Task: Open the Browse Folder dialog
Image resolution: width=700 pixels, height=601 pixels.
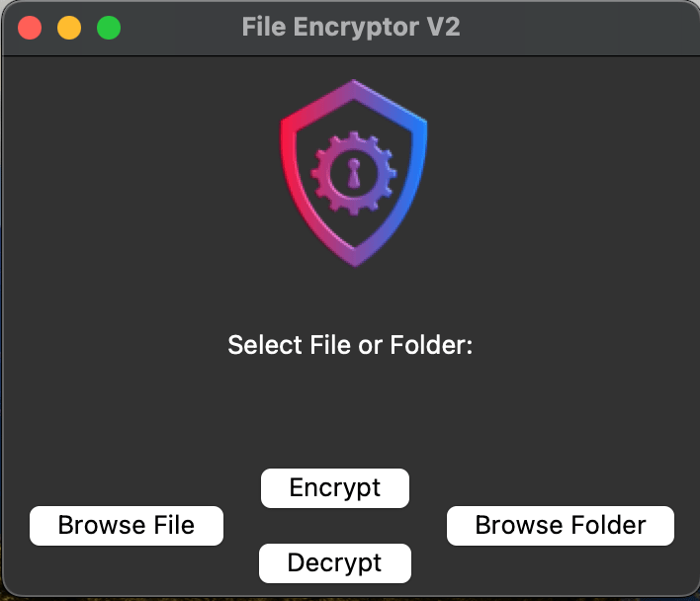Action: [x=561, y=526]
